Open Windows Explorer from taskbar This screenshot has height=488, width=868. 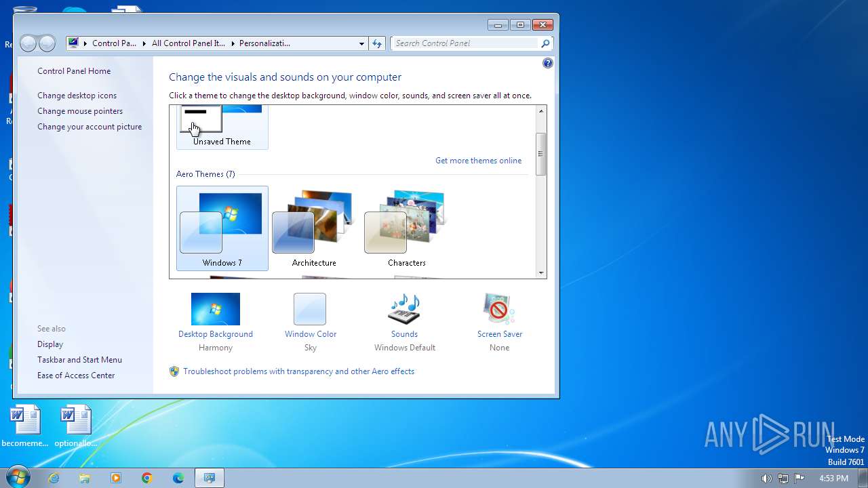[85, 478]
